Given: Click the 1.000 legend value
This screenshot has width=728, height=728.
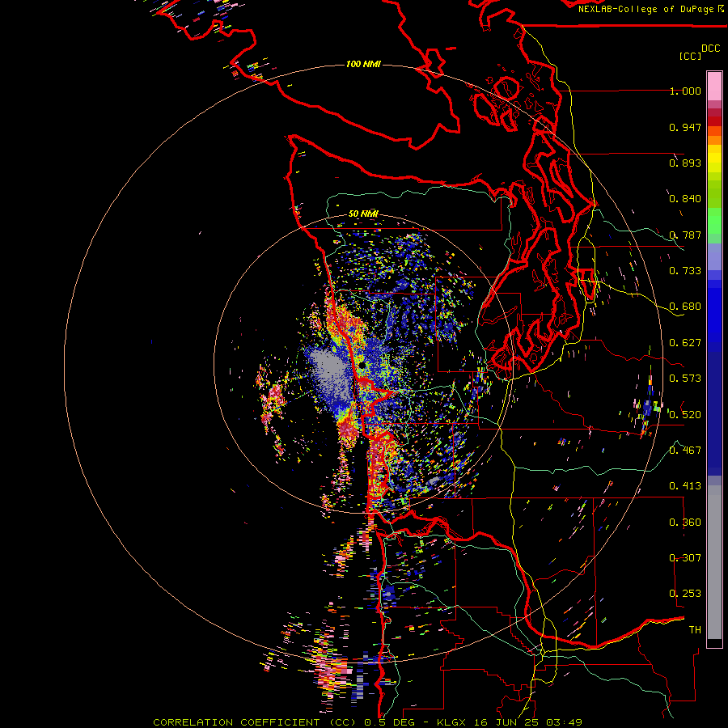Looking at the screenshot, I should [x=685, y=91].
